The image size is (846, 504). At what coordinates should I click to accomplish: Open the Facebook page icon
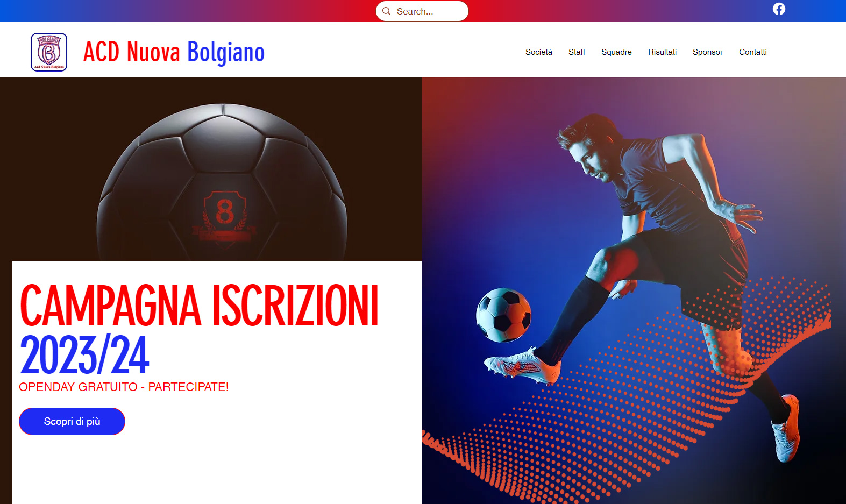pos(779,9)
